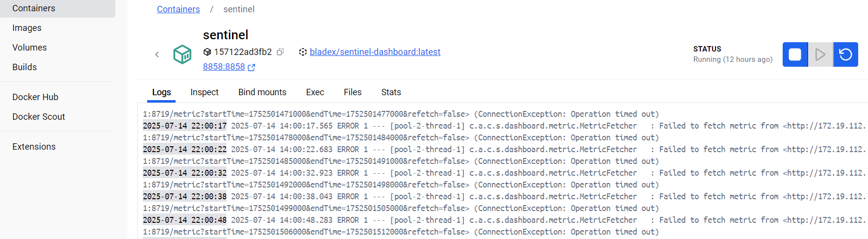
Task: Open the external link icon beside 8858:8858
Action: pos(252,67)
